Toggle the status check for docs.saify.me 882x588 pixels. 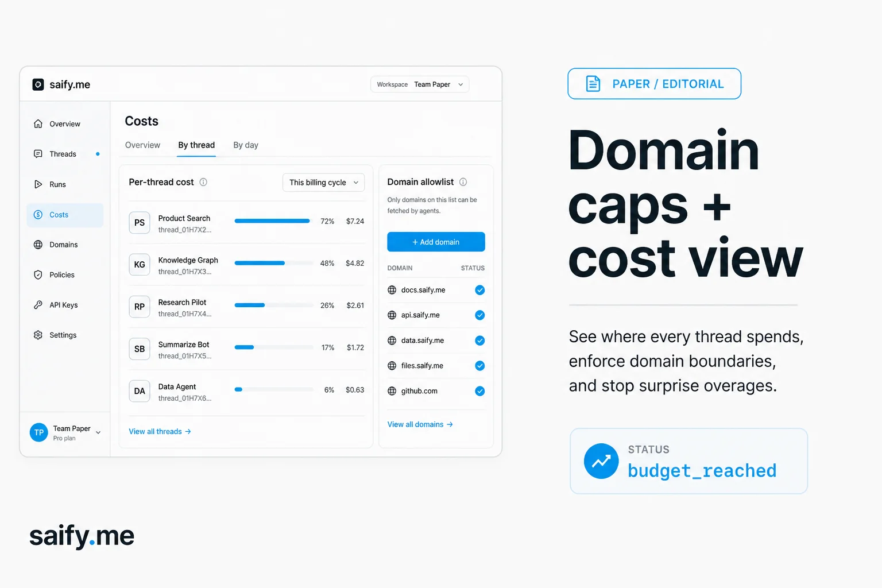[480, 290]
